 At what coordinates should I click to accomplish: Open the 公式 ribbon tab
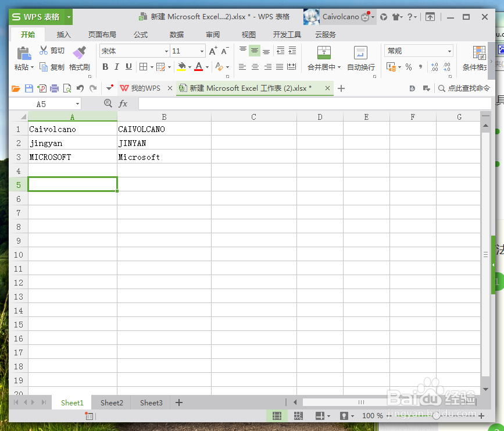(x=141, y=34)
